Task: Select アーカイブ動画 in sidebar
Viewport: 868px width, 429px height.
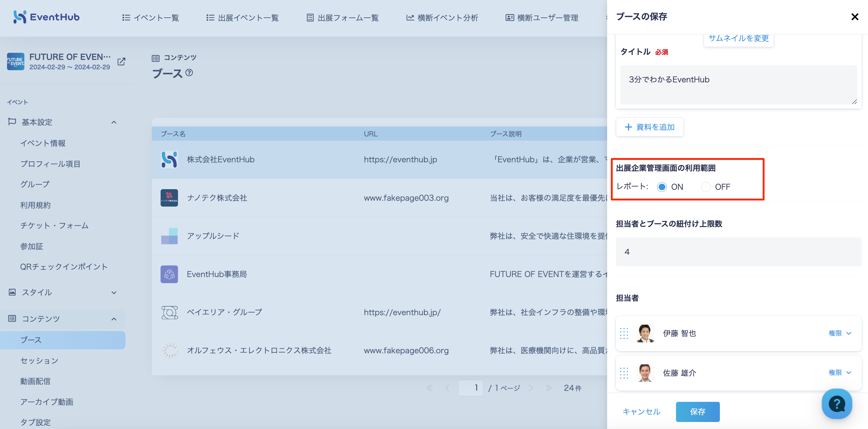Action: click(47, 402)
